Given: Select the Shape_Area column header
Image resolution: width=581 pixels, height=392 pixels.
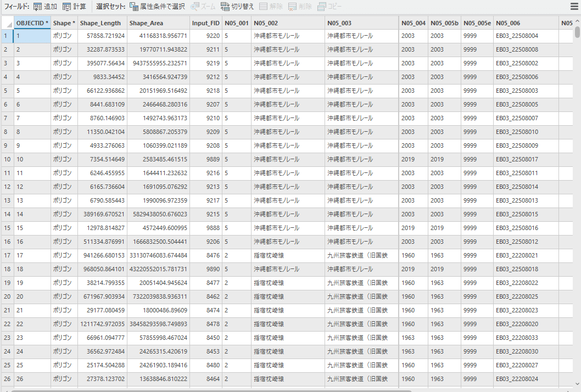Looking at the screenshot, I should [x=158, y=23].
